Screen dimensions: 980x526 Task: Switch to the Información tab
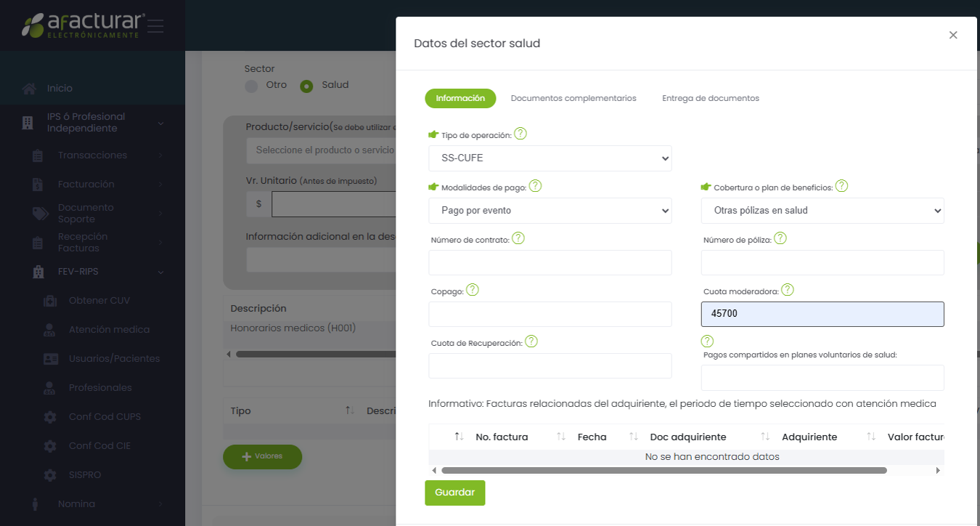click(x=460, y=98)
